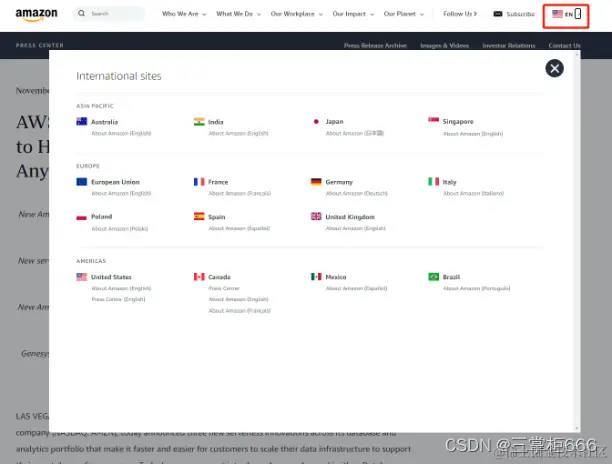The width and height of the screenshot is (612, 464).
Task: Click the Australia flag icon
Action: click(82, 121)
